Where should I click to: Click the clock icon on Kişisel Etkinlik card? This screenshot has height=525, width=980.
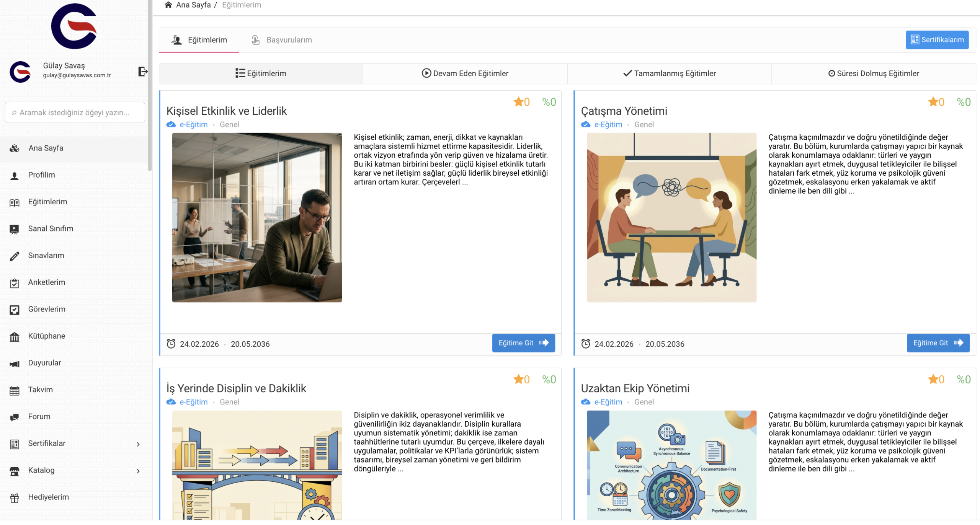[171, 344]
